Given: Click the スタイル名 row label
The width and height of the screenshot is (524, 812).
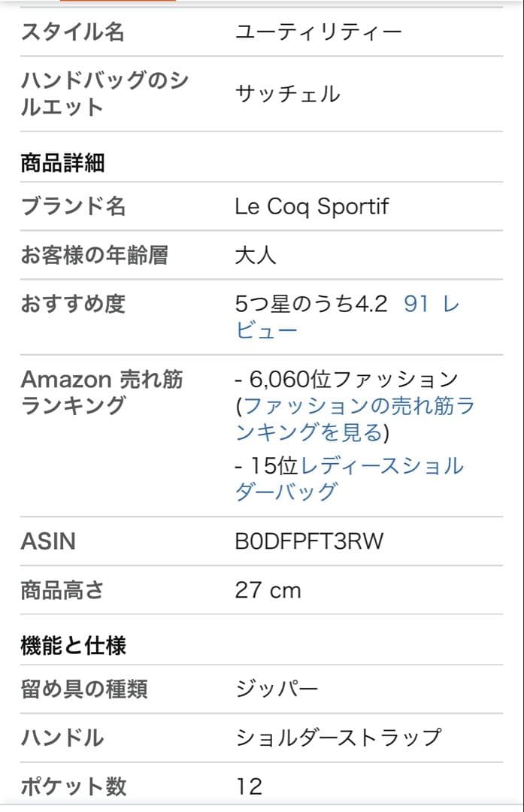Looking at the screenshot, I should point(72,32).
